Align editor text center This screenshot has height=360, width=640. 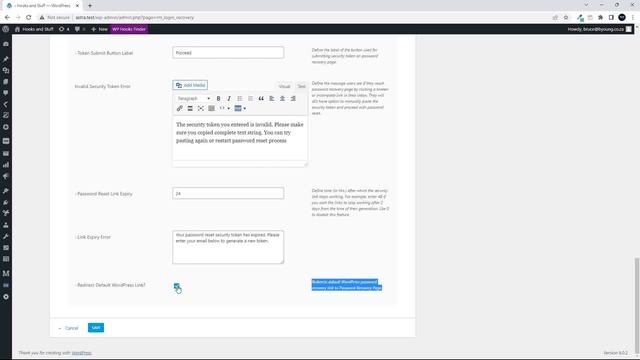282,98
